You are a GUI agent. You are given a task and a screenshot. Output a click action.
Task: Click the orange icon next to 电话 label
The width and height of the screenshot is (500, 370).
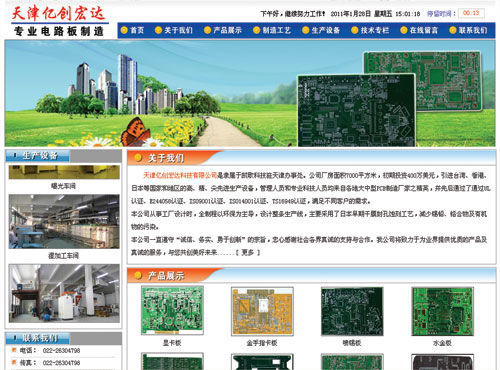14,350
